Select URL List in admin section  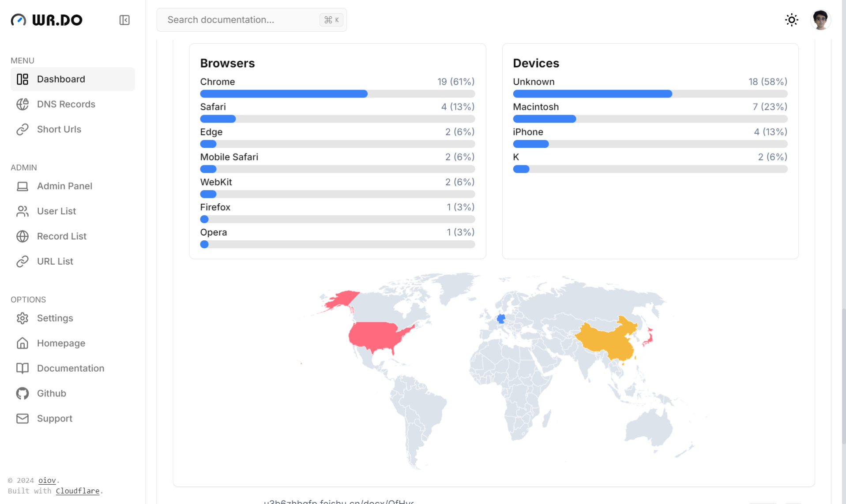coord(55,261)
